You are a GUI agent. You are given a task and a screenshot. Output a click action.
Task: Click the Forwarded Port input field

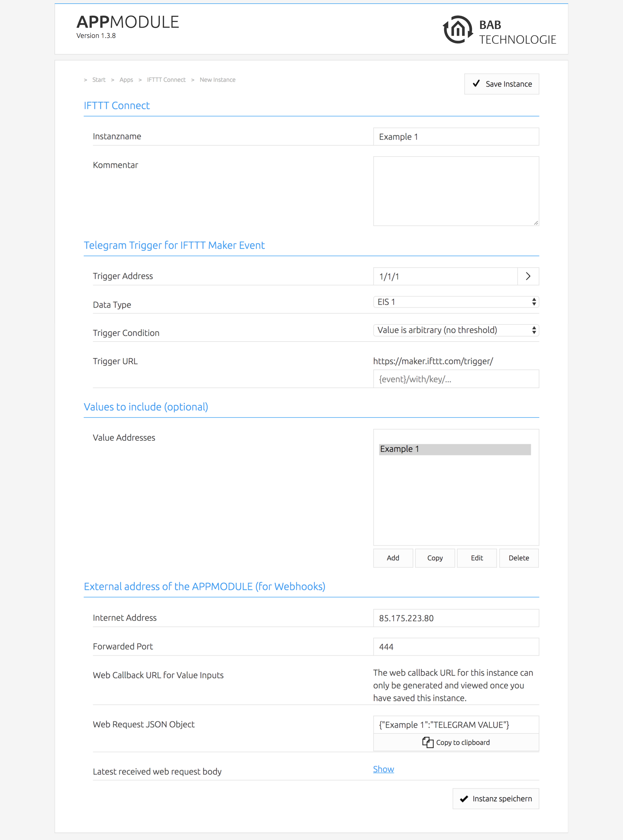tap(456, 647)
